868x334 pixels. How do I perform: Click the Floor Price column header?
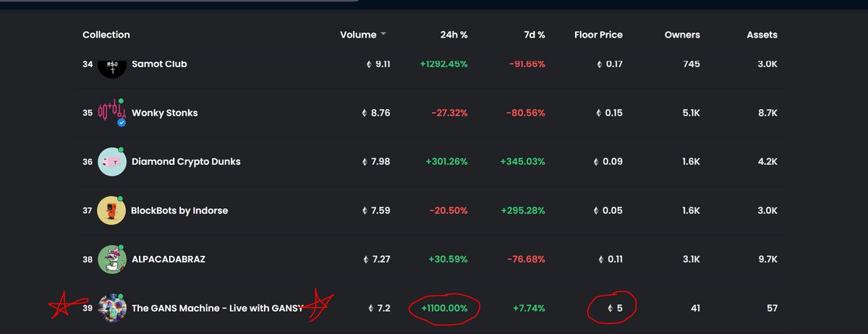tap(598, 35)
